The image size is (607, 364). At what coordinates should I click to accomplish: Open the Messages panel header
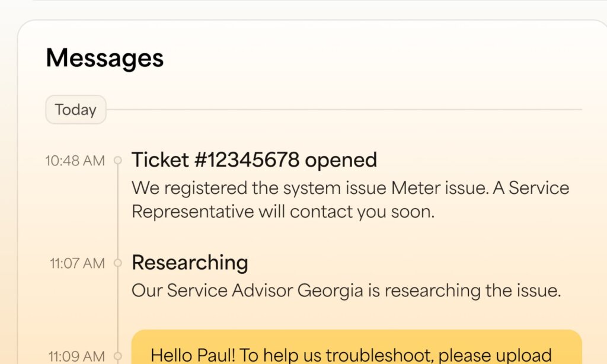104,58
